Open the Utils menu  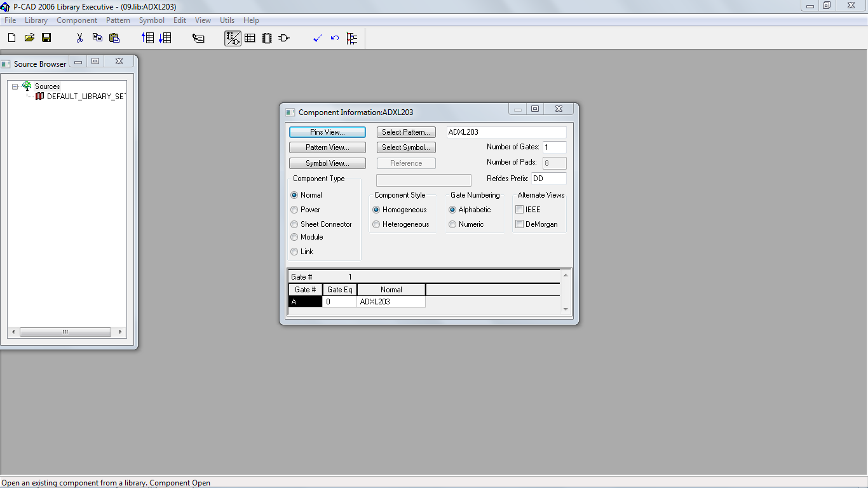pos(227,20)
